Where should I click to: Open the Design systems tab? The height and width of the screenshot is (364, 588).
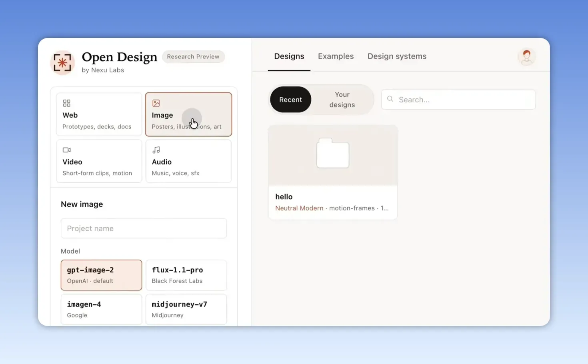tap(397, 56)
